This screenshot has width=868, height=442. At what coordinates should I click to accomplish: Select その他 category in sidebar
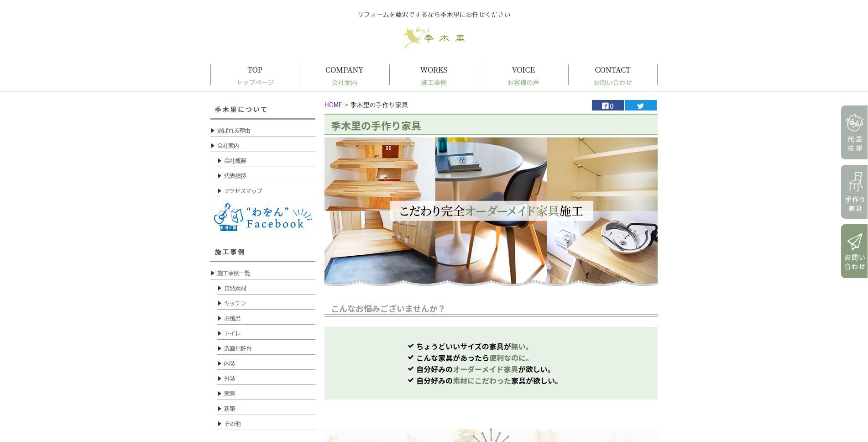coord(266,424)
